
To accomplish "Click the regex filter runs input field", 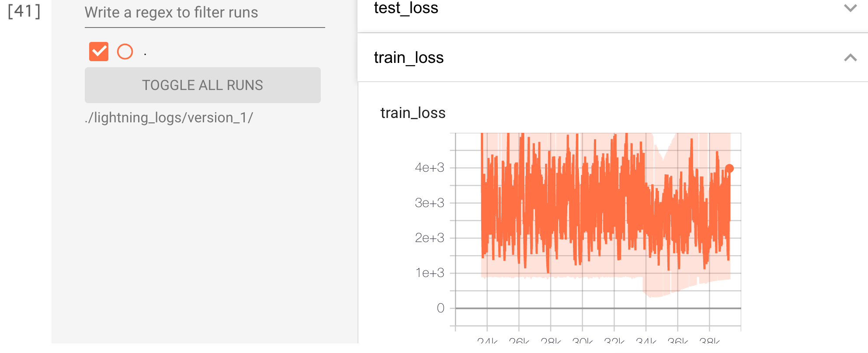I will (205, 13).
